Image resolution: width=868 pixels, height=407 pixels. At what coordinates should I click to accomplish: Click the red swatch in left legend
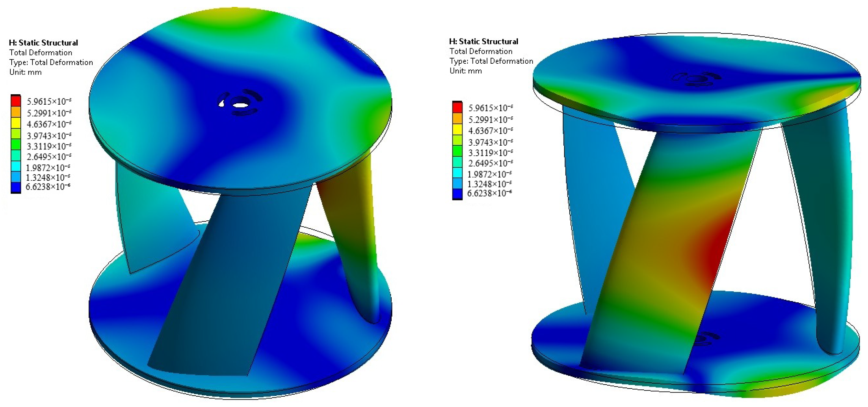click(15, 101)
